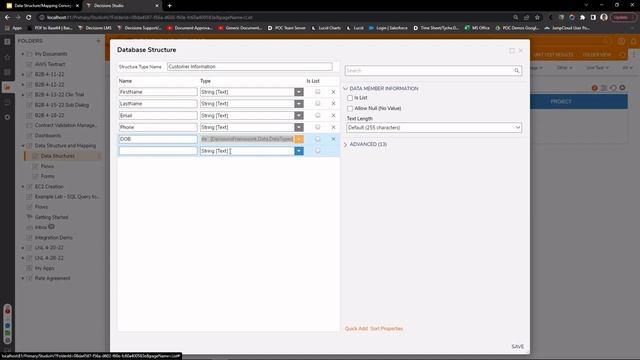Delete the FirstName row with its X icon
This screenshot has height=360, width=640.
[333, 92]
